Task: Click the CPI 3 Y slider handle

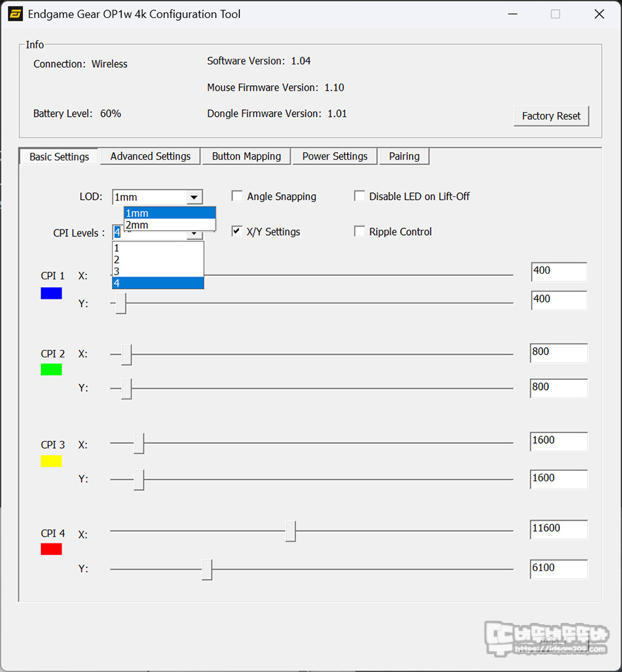Action: 139,480
